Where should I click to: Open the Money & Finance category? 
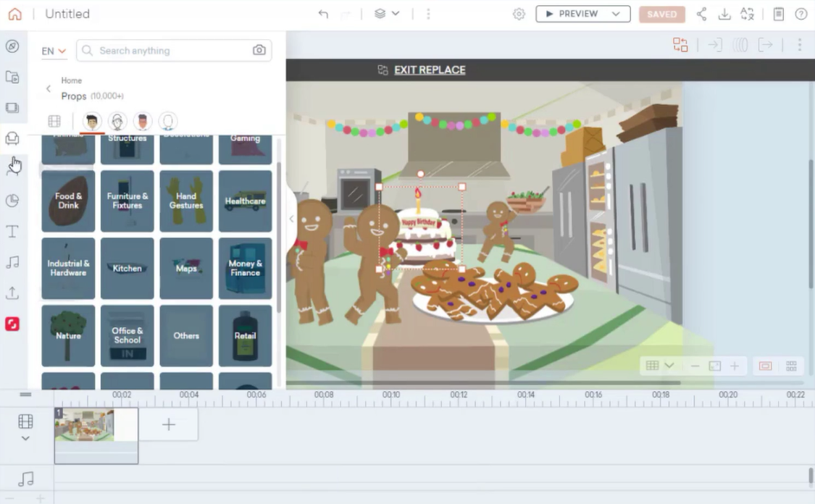pos(246,268)
